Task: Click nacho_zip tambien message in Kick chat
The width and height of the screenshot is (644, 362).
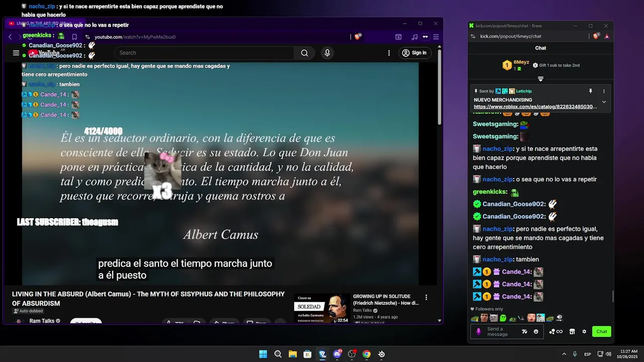Action: pos(506,259)
